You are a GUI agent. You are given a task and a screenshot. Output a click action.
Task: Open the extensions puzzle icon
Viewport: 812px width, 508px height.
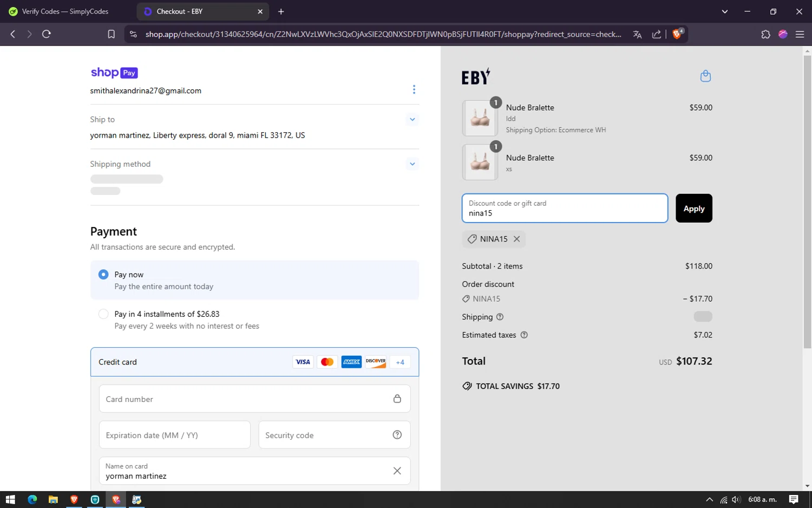[765, 34]
